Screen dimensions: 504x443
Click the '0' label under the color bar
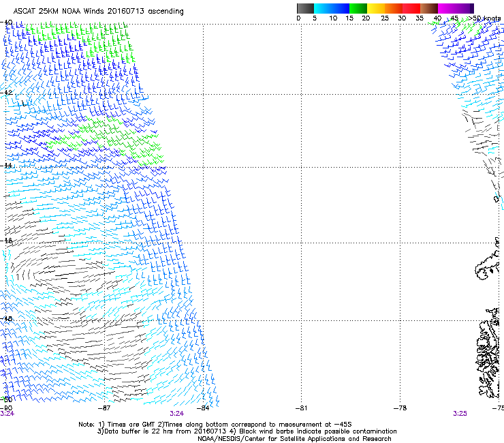coord(298,18)
